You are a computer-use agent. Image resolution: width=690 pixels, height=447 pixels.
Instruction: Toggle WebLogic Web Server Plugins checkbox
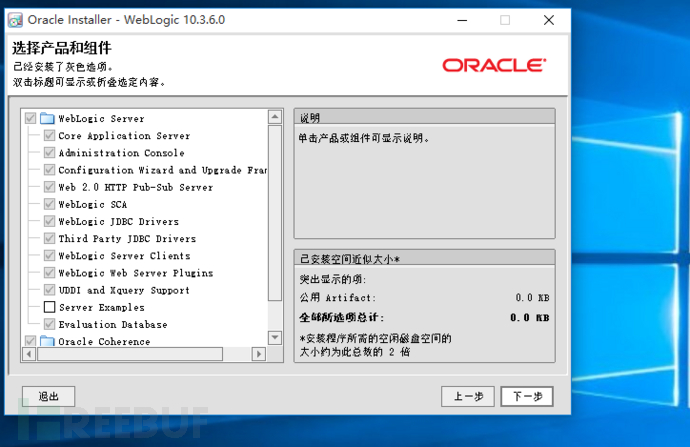pos(49,273)
